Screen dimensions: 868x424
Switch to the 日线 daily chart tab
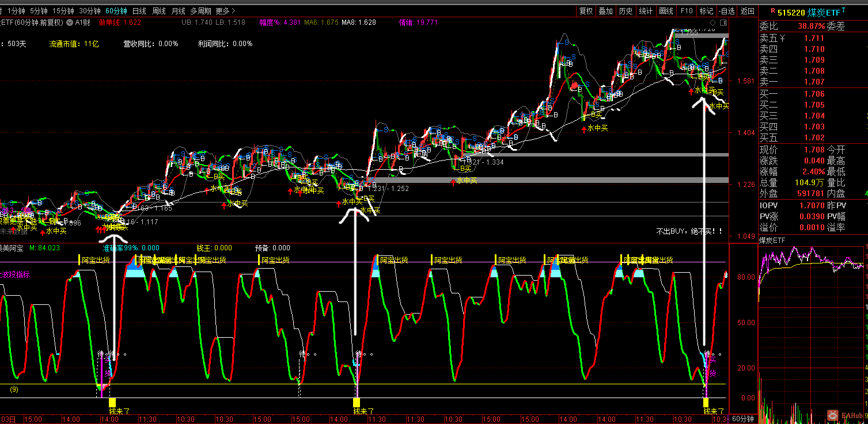click(x=139, y=11)
